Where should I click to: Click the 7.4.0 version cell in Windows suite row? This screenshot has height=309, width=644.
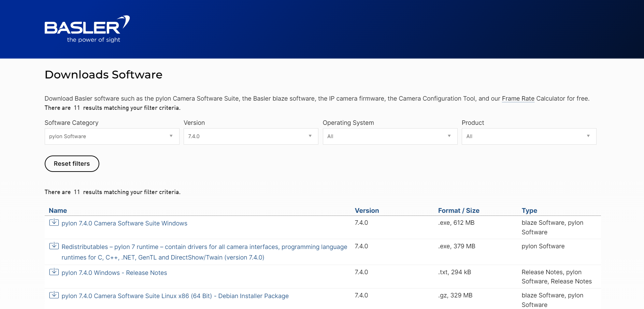pyautogui.click(x=361, y=223)
